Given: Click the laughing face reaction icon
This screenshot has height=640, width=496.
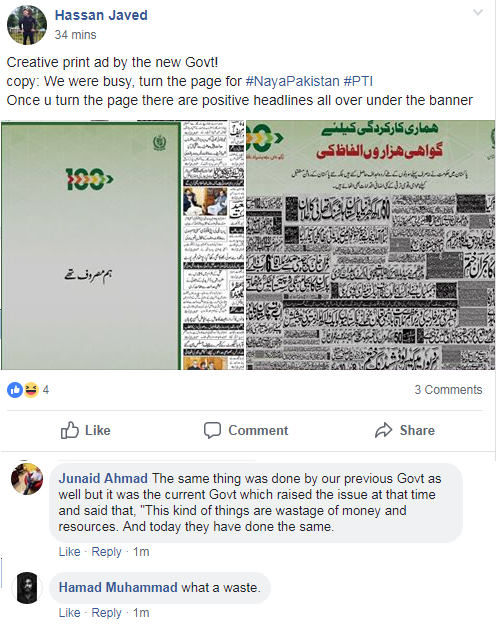Looking at the screenshot, I should [31, 390].
